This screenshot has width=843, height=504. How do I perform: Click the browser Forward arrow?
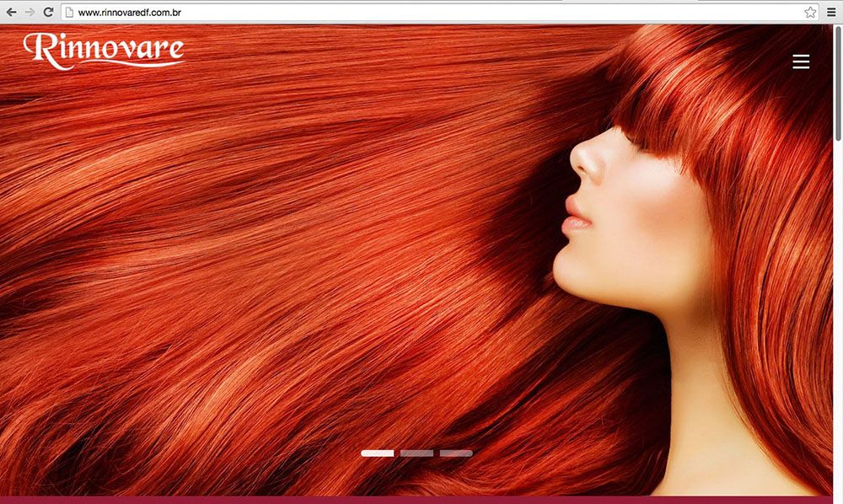[x=30, y=12]
